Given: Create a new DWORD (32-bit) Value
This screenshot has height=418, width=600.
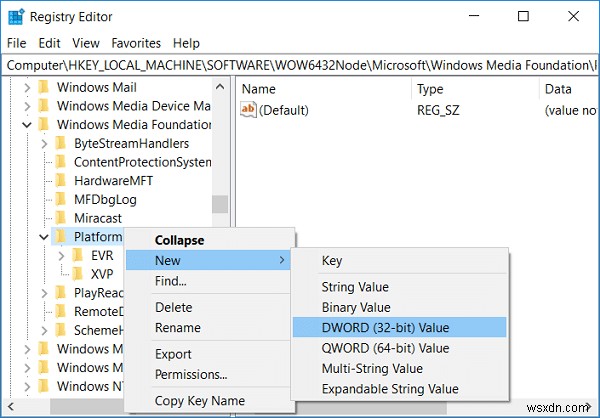Looking at the screenshot, I should point(399,328).
